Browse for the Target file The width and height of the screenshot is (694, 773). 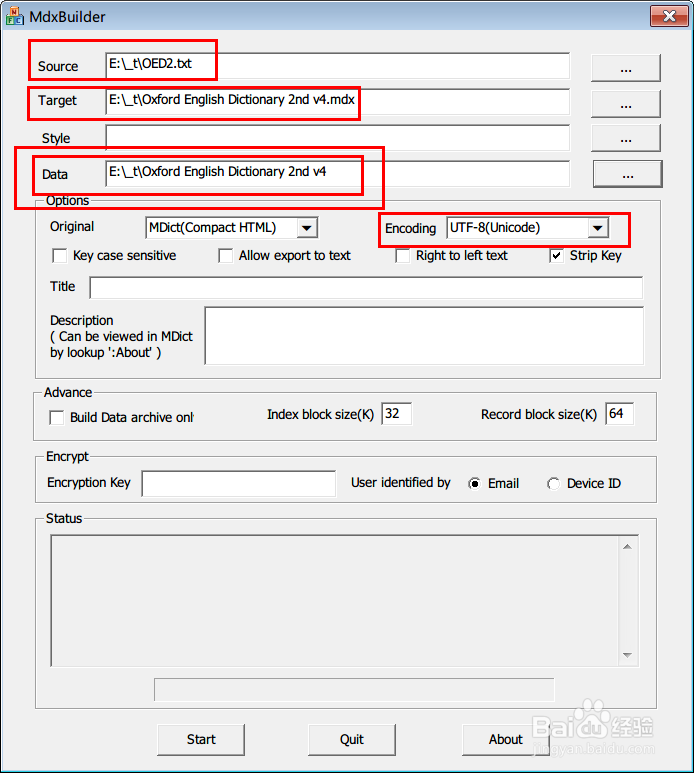pyautogui.click(x=625, y=104)
